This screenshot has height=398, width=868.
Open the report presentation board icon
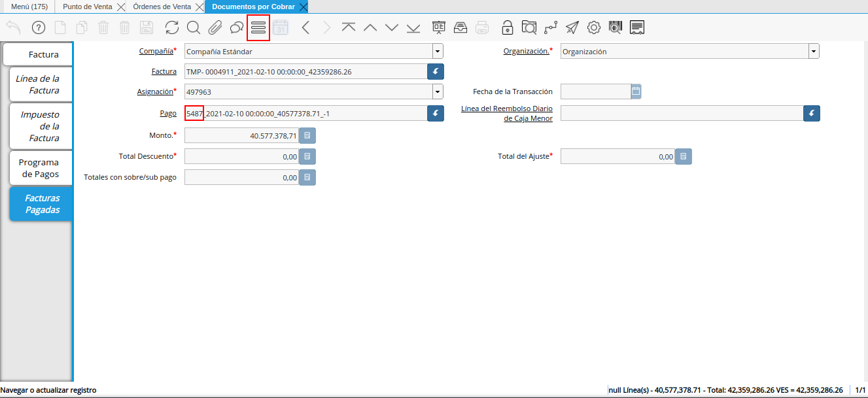click(438, 27)
